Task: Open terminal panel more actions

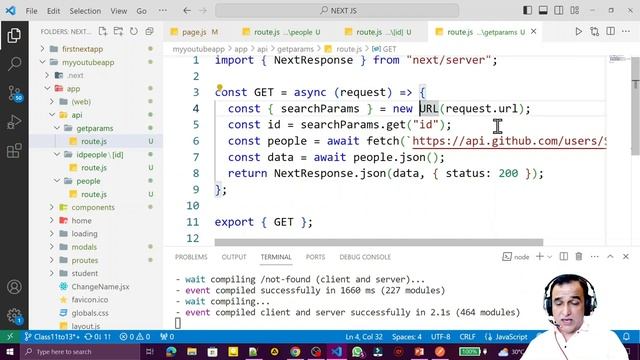Action: (x=594, y=256)
